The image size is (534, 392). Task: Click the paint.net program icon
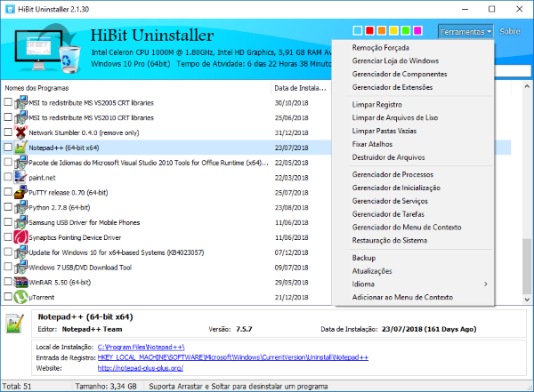pyautogui.click(x=20, y=177)
